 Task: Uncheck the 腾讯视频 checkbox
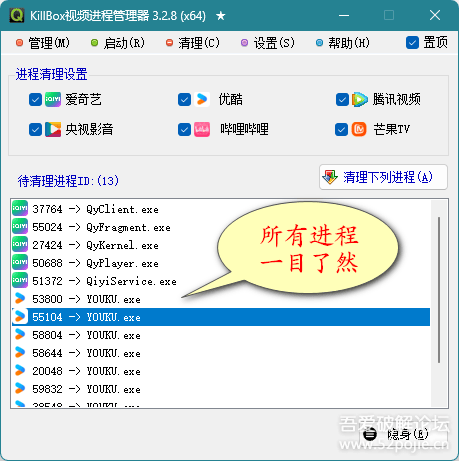pos(342,100)
